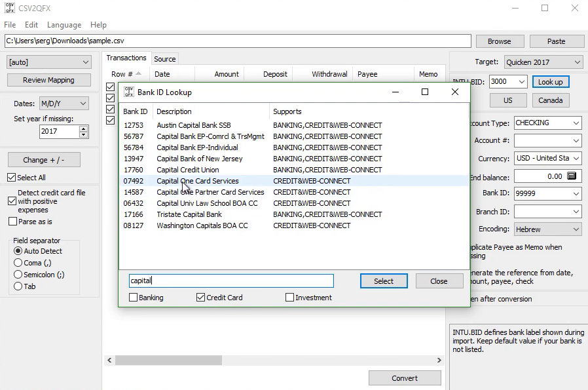Maximize the Bank ID Lookup dialog
The width and height of the screenshot is (588, 390).
[x=425, y=92]
